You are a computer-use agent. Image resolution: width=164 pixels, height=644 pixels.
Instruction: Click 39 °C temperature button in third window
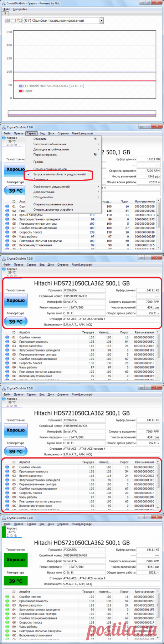16,322
